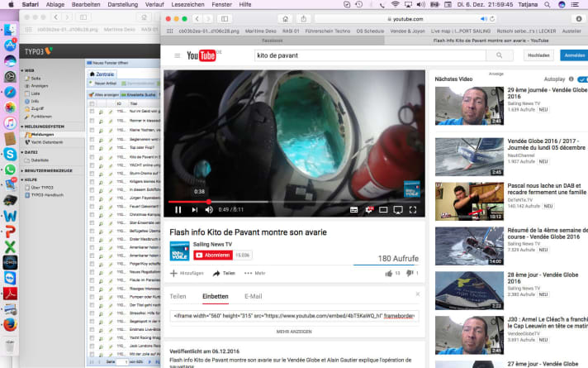Switch to the Facebook Safari tab
The height and width of the screenshot is (368, 588).
[273, 41]
